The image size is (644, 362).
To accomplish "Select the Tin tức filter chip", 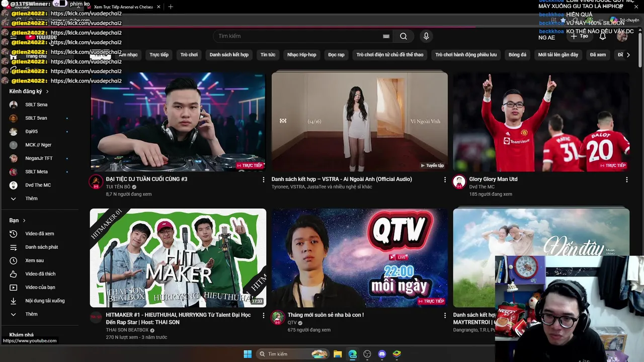I will (268, 55).
